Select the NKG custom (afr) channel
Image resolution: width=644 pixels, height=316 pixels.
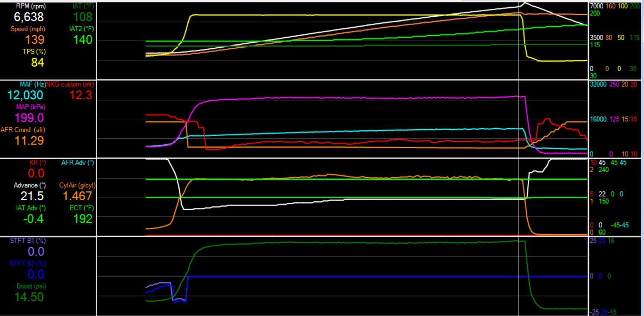[71, 84]
